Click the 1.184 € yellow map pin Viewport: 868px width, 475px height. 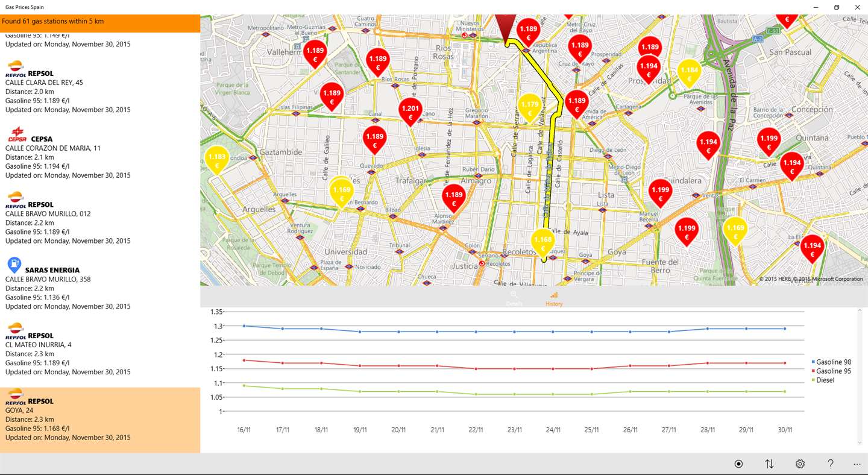pyautogui.click(x=689, y=74)
